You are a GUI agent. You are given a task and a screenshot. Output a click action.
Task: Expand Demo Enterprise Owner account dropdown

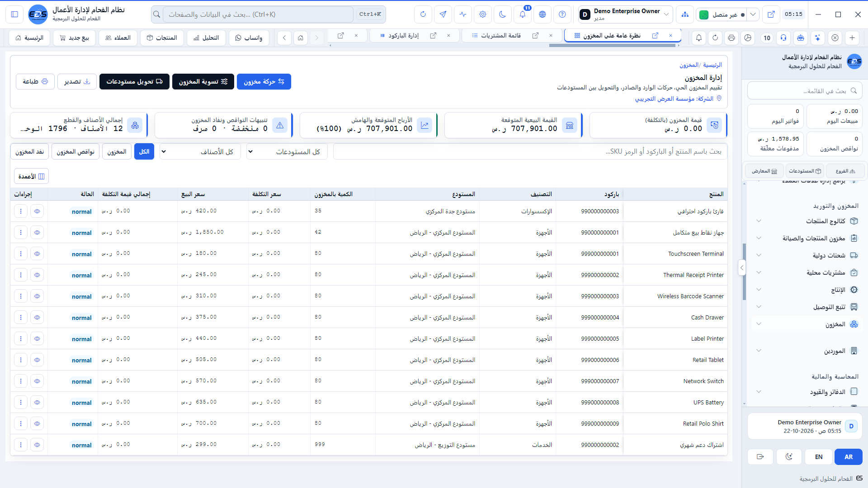click(626, 14)
